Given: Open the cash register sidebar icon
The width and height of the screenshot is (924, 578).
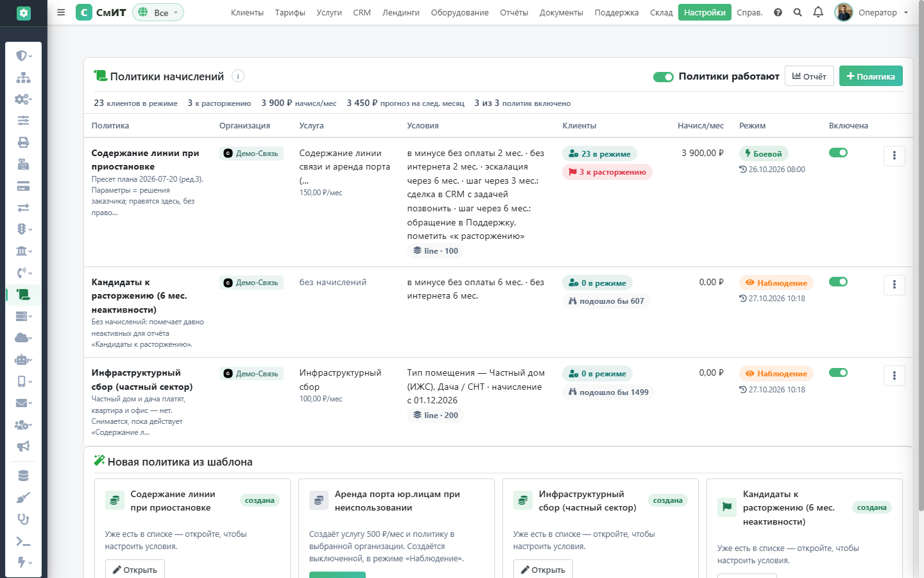Looking at the screenshot, I should pyautogui.click(x=23, y=164).
